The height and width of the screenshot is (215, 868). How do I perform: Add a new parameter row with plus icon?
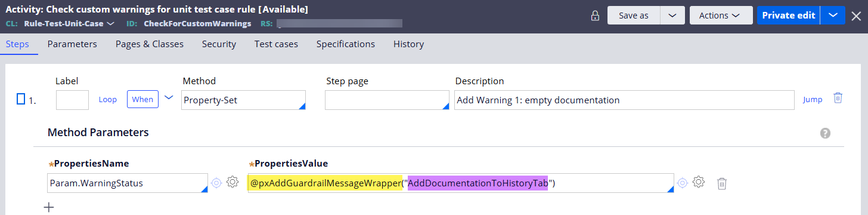tap(49, 207)
